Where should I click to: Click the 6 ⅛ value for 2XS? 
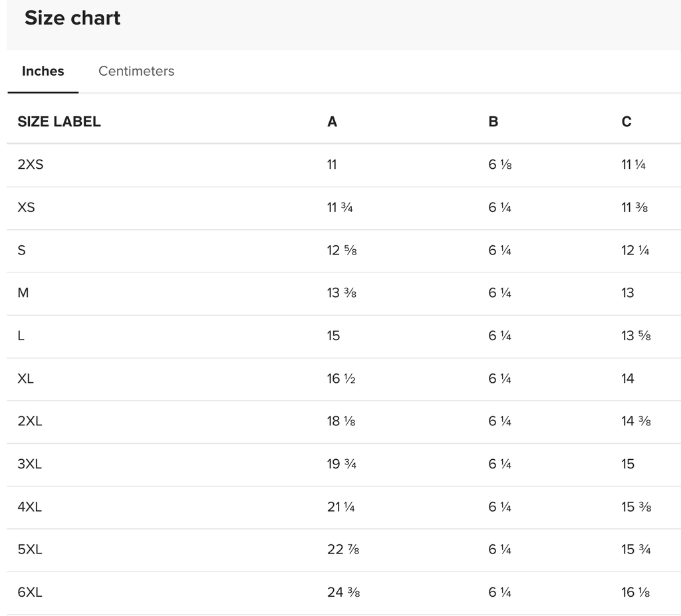tap(500, 165)
